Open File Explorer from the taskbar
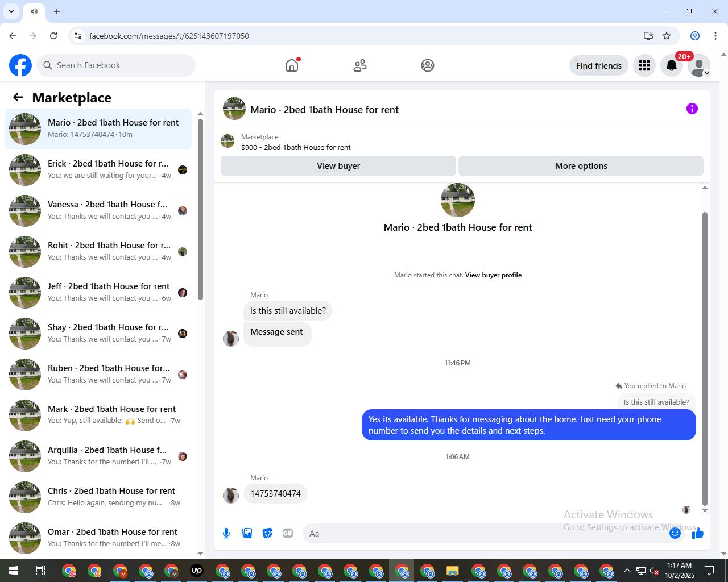The width and height of the screenshot is (728, 582). [x=452, y=571]
